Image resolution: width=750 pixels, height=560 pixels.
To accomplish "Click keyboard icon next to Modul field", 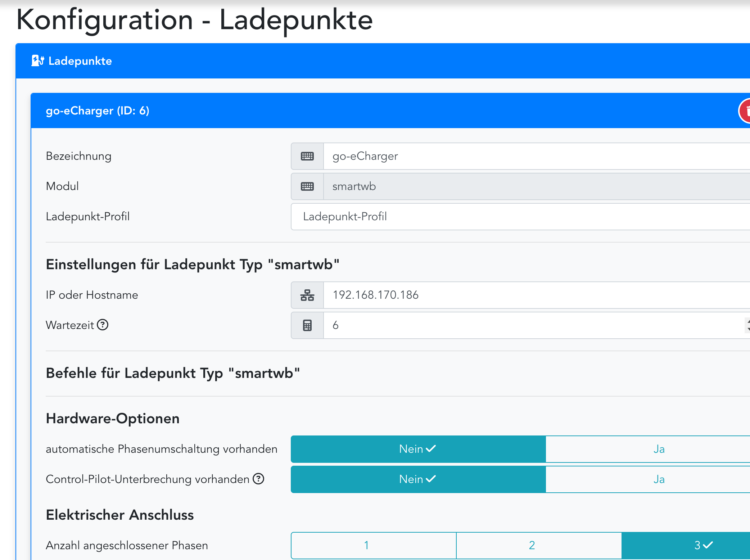I will click(307, 186).
